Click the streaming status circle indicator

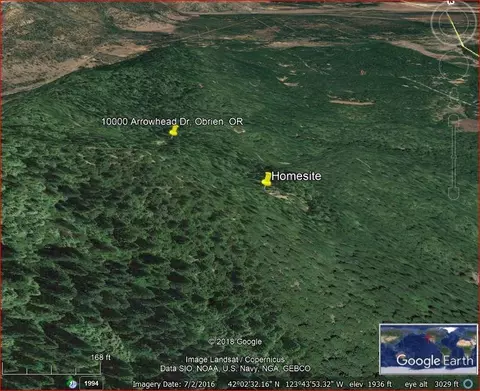[468, 384]
